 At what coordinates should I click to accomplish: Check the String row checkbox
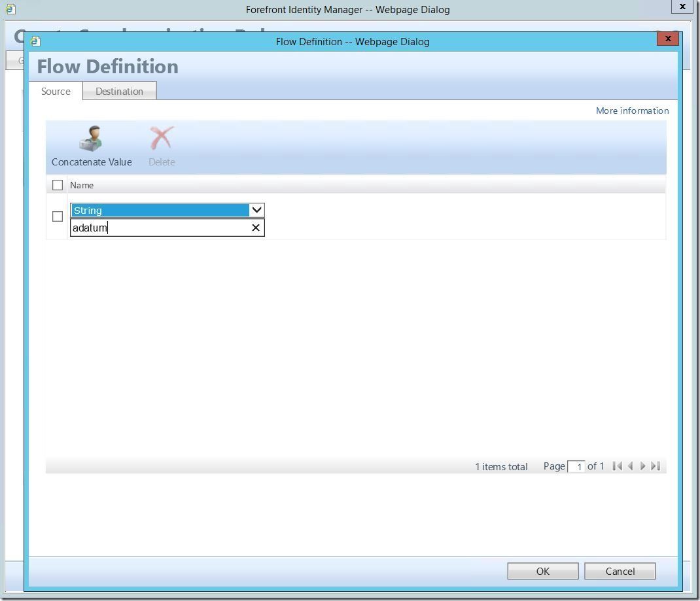tap(58, 216)
